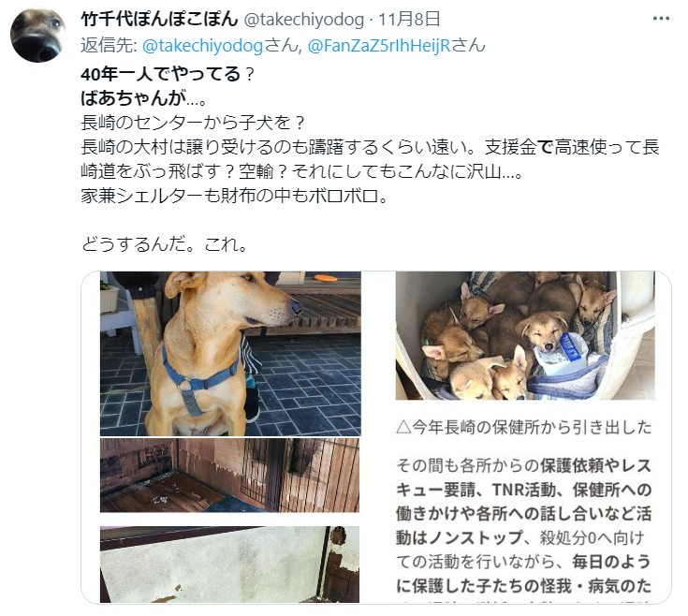Open the tan dog with harness photo

pos(230,354)
